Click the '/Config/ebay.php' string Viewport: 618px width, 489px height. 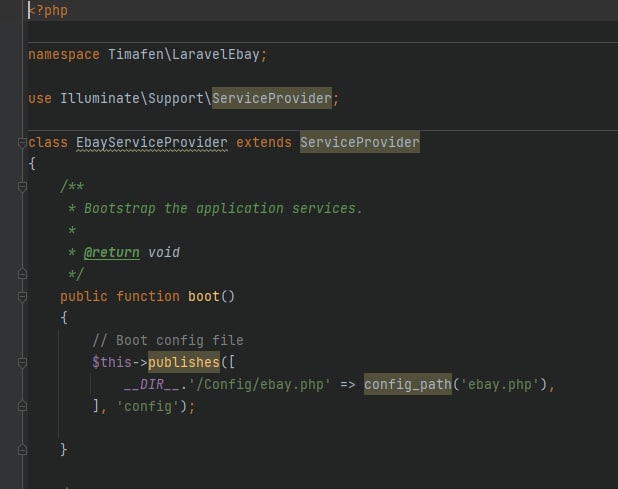259,384
